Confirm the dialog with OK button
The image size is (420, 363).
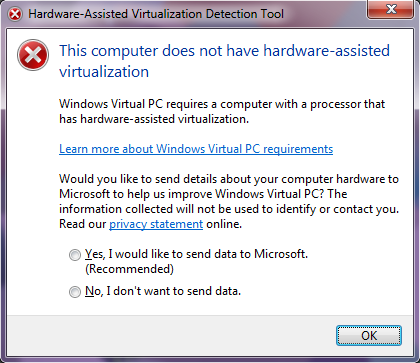pos(369,335)
